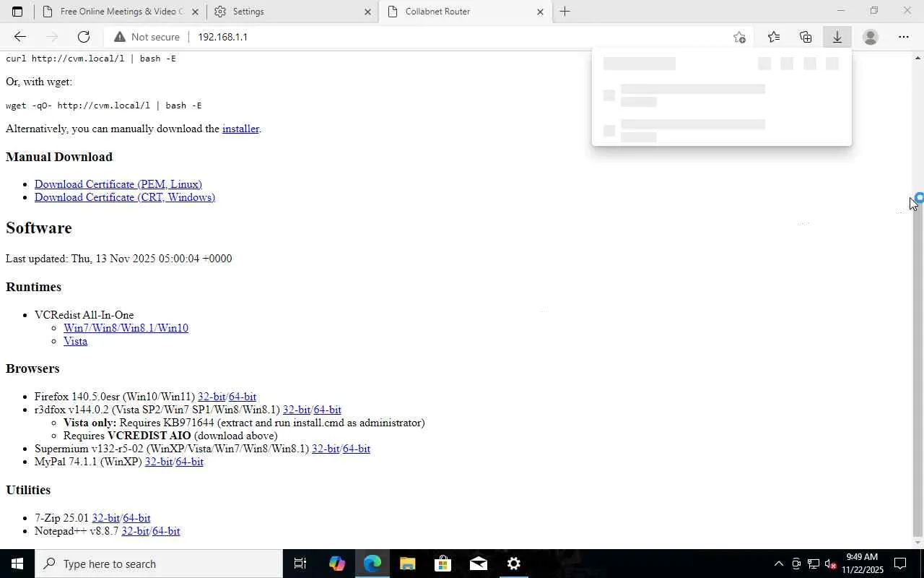
Task: Click the Microsoft Edge taskbar icon
Action: click(x=372, y=564)
